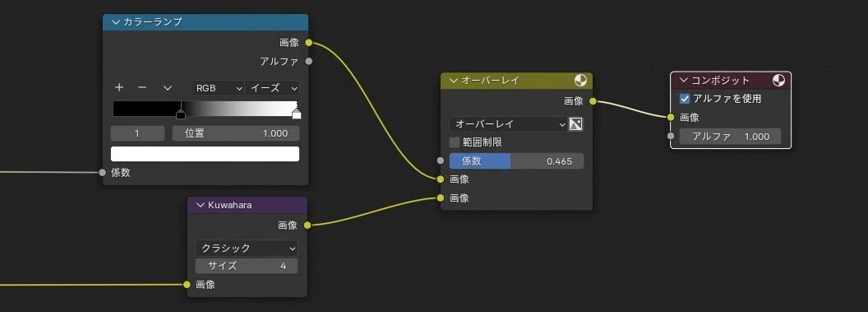Collapse the コンポジット node
This screenshot has height=312, width=868.
click(x=684, y=81)
